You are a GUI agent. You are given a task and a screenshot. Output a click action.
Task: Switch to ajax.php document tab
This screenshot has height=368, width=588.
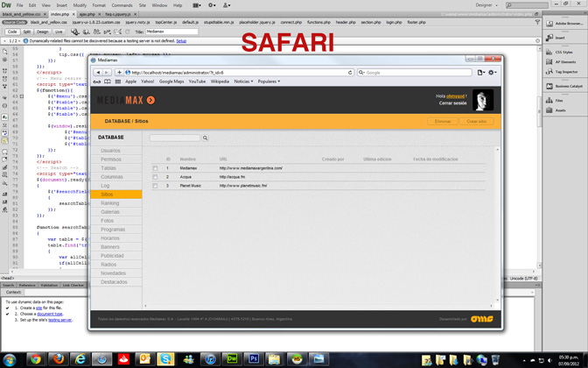tap(87, 14)
